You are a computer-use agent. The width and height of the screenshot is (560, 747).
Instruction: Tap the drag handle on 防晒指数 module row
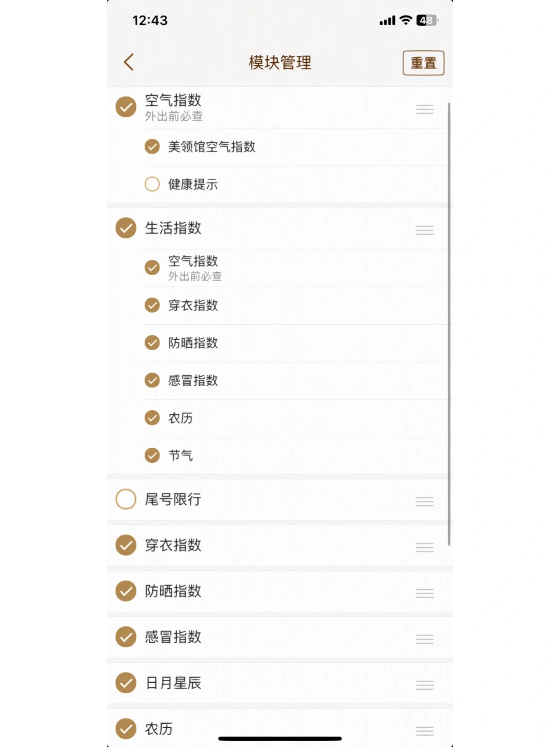[x=424, y=593]
